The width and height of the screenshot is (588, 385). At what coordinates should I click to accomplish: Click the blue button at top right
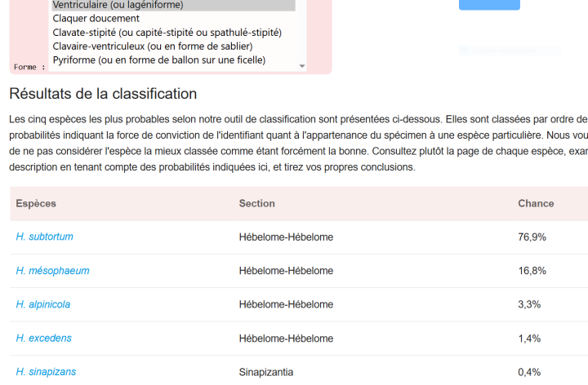click(489, 4)
